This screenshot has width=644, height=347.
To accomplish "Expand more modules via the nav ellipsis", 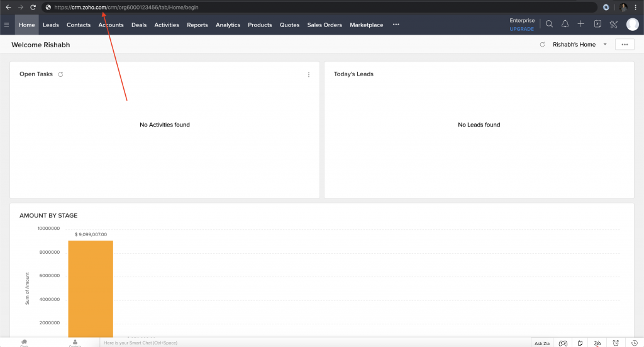I will [396, 25].
